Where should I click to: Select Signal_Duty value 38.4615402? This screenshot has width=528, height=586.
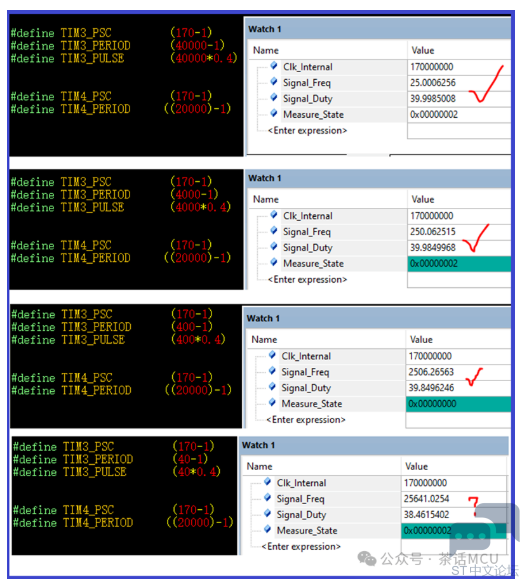pyautogui.click(x=426, y=515)
